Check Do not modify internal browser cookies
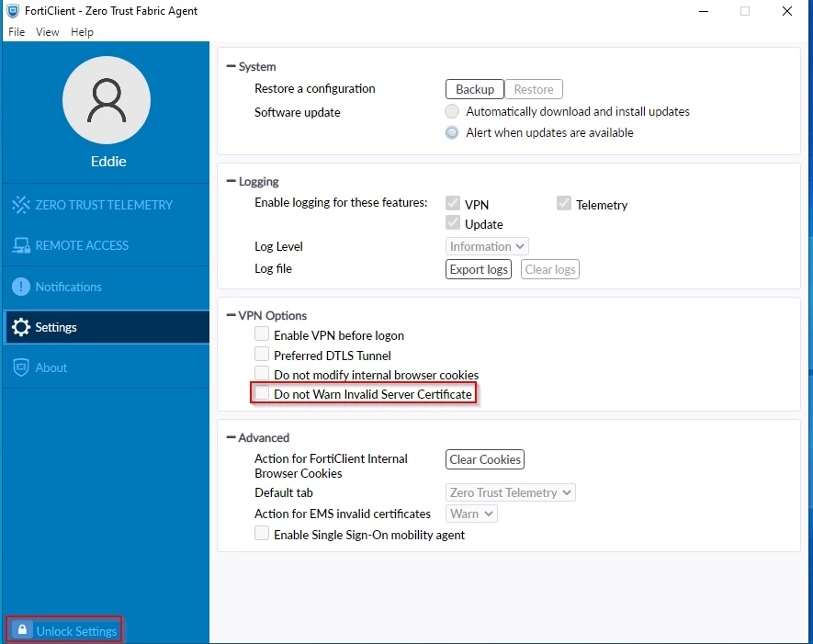813x644 pixels. point(262,373)
